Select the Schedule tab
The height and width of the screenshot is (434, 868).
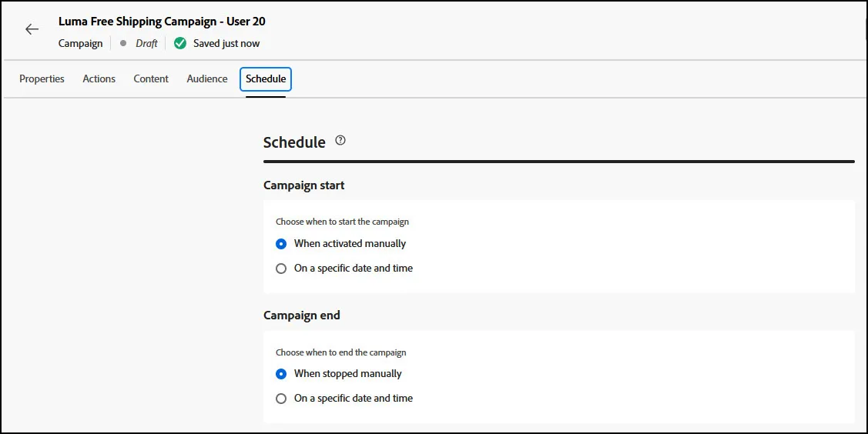pos(266,79)
